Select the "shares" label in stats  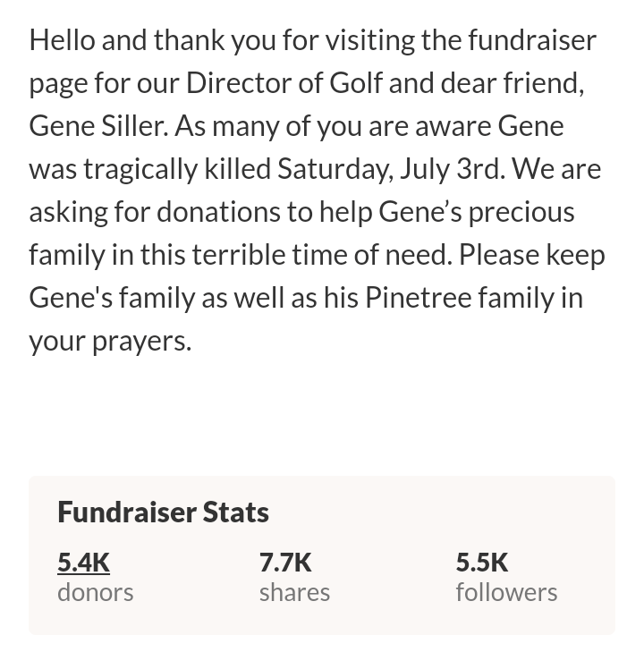294,592
